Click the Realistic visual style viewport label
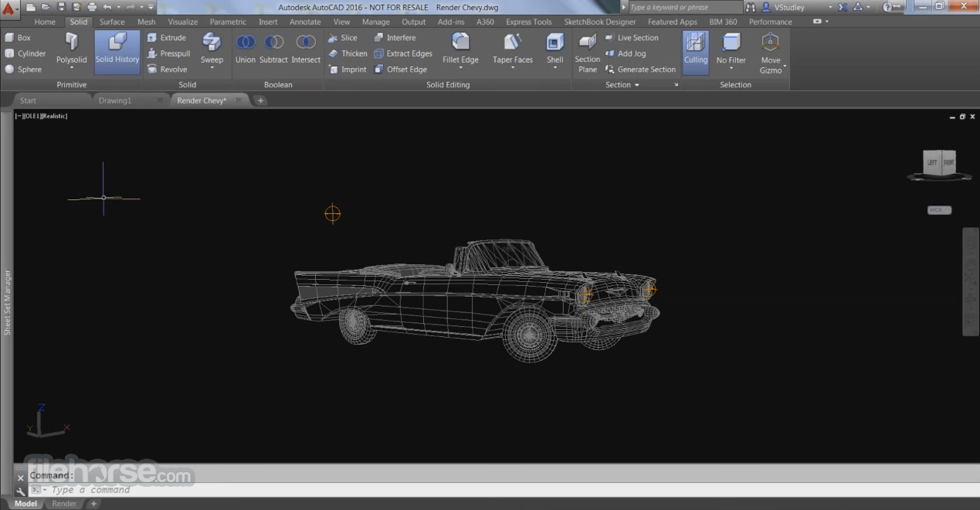This screenshot has width=980, height=510. [x=54, y=116]
